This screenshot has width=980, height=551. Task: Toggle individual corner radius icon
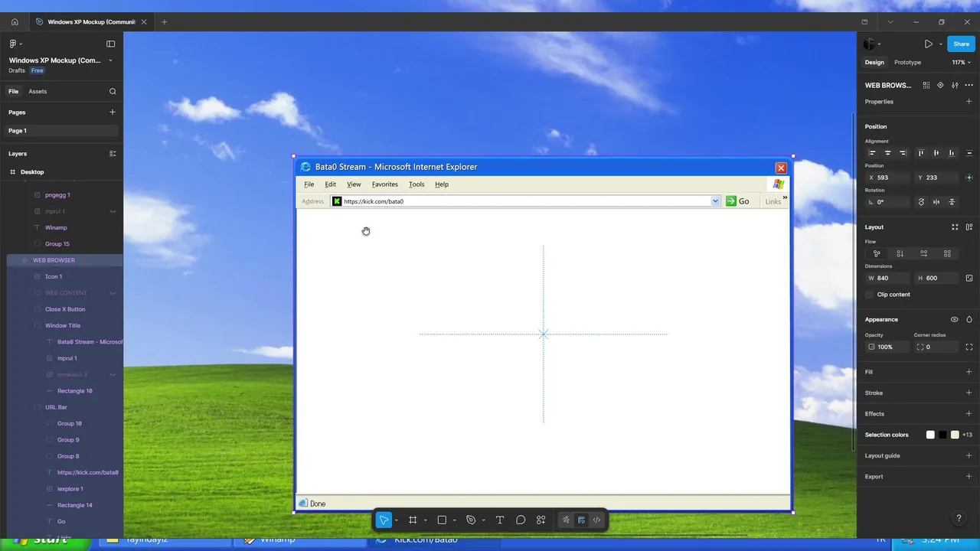point(969,347)
